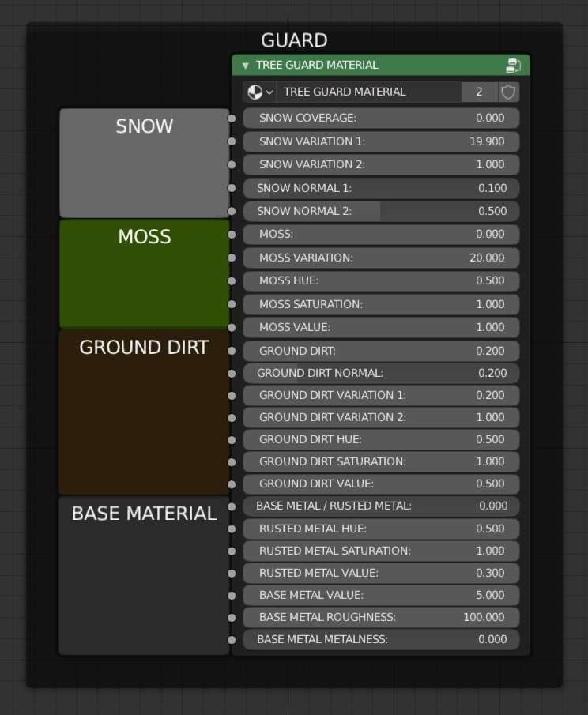Image resolution: width=588 pixels, height=715 pixels.
Task: Select the brown GROUND DIRT frame
Action: (144, 412)
